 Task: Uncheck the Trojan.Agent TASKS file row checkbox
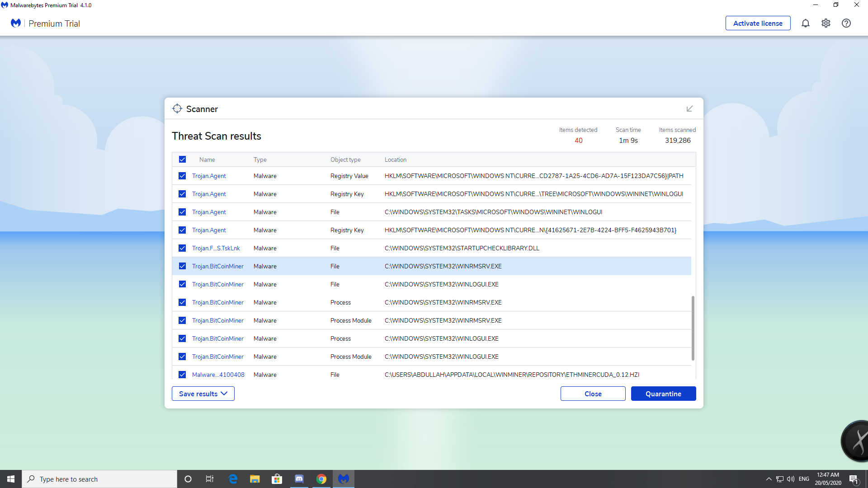tap(182, 212)
